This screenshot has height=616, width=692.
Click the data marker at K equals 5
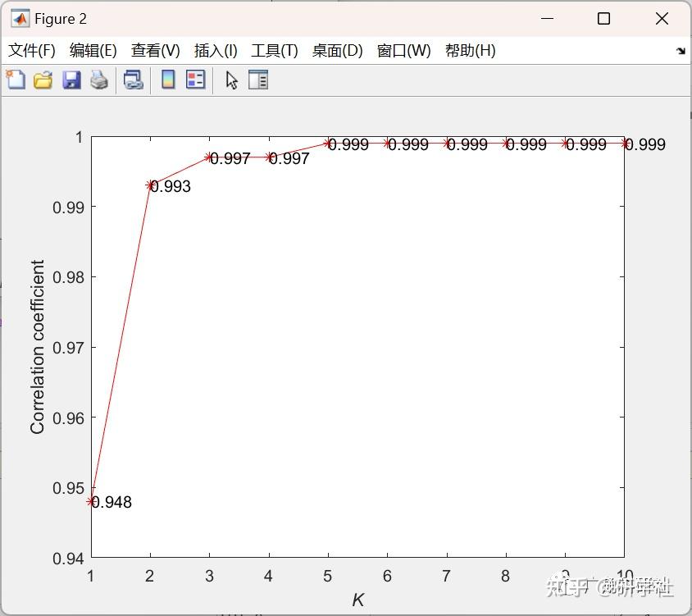click(x=328, y=143)
